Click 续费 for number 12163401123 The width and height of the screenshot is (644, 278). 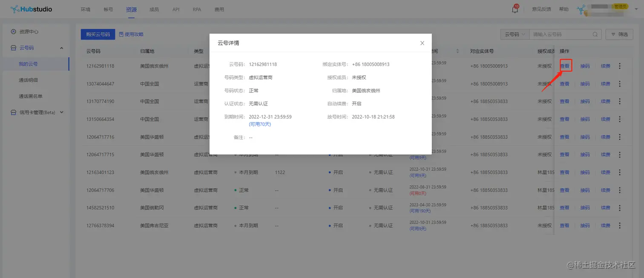point(605,172)
